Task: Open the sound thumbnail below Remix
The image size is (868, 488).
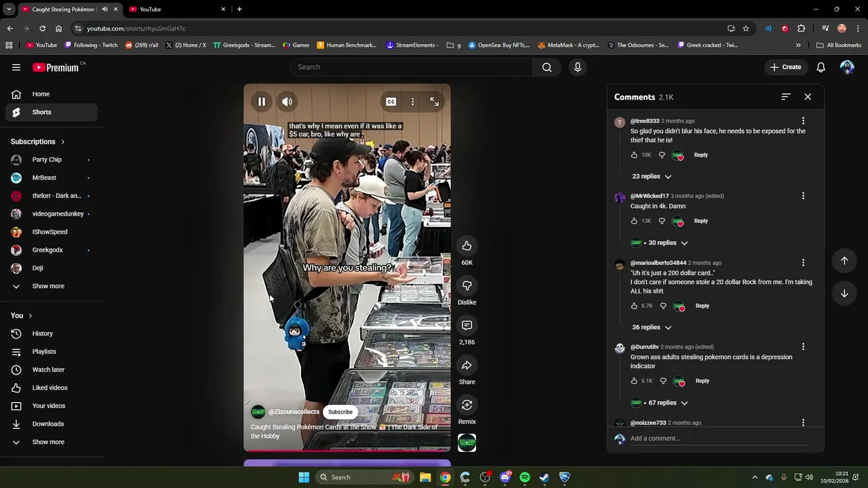Action: pos(467,443)
